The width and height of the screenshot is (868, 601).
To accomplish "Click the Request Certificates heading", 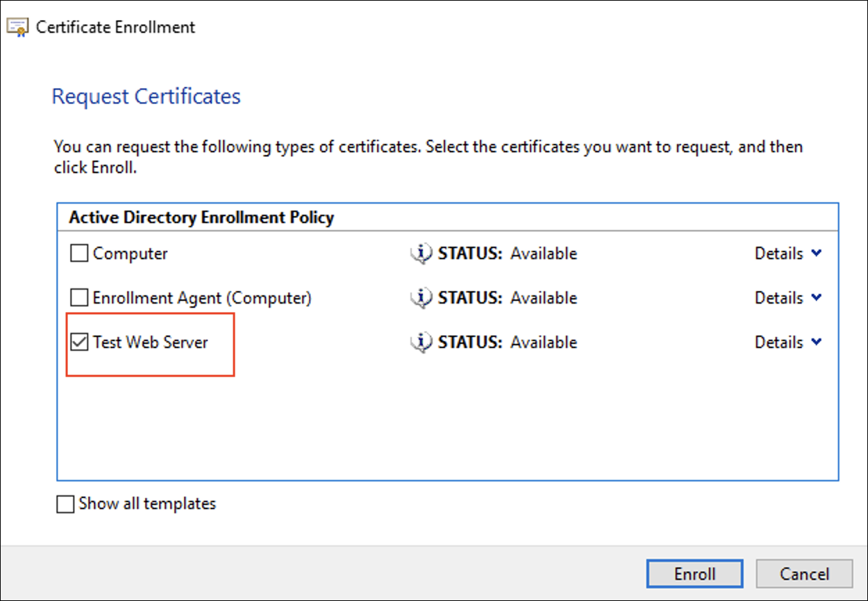I will point(146,96).
